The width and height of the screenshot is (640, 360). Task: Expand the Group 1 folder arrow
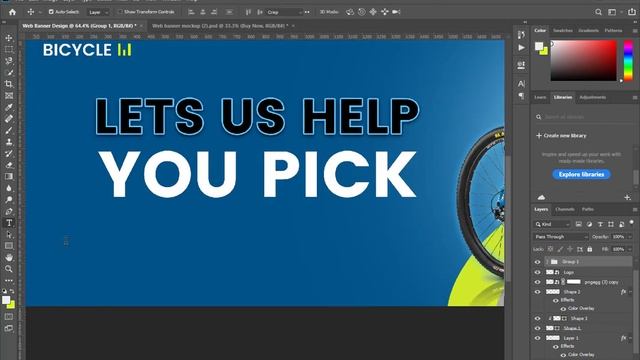(547, 262)
